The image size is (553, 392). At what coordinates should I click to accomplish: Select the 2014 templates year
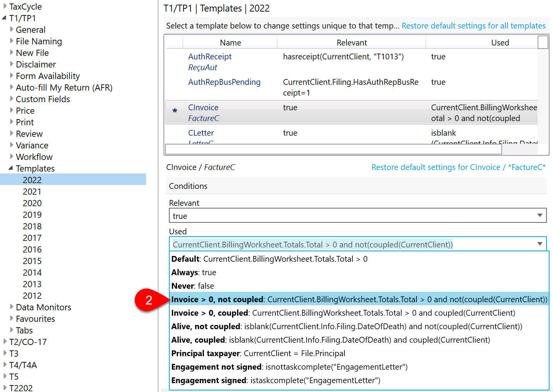tap(32, 273)
